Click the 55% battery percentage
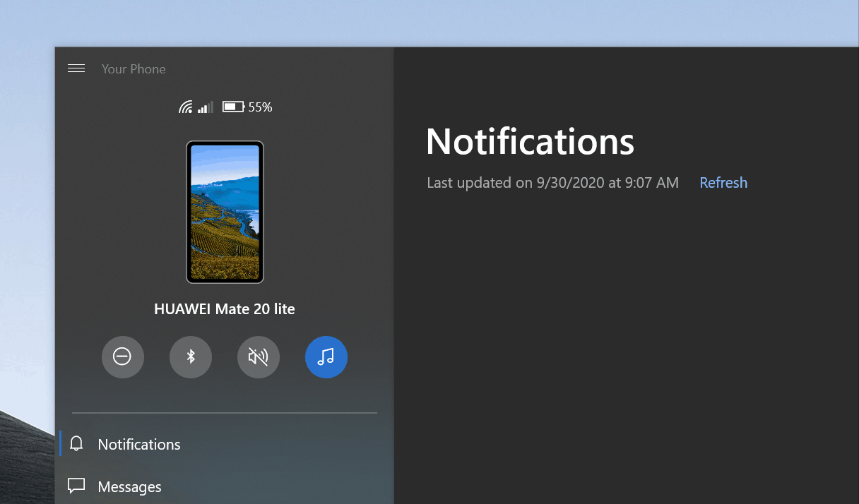 coord(260,107)
